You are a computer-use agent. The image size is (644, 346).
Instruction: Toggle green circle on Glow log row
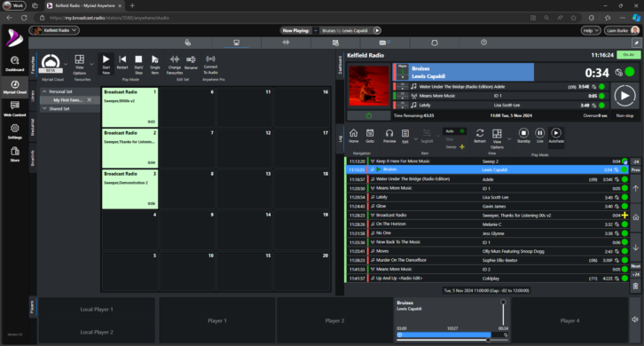click(624, 207)
